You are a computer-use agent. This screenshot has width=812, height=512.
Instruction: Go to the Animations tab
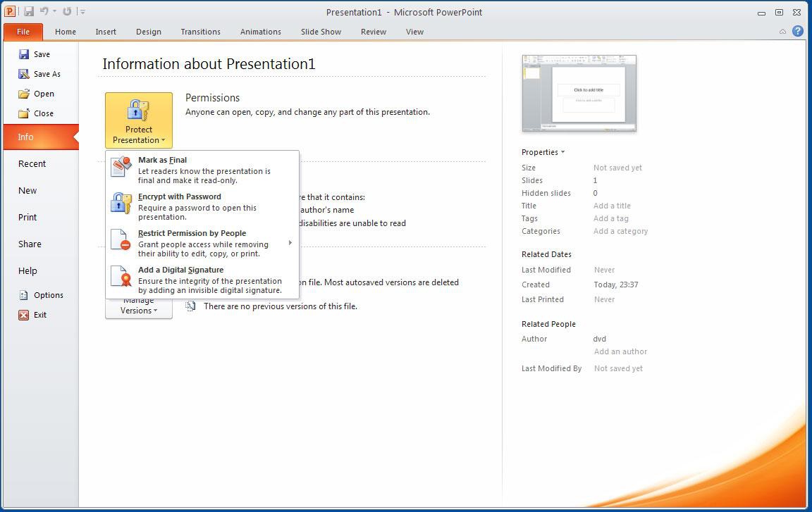[261, 32]
